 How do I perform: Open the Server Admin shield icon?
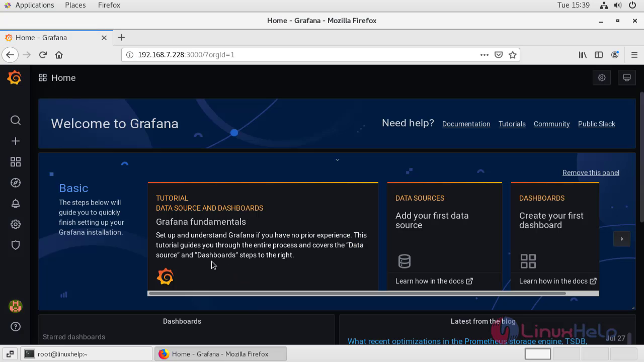pos(16,245)
